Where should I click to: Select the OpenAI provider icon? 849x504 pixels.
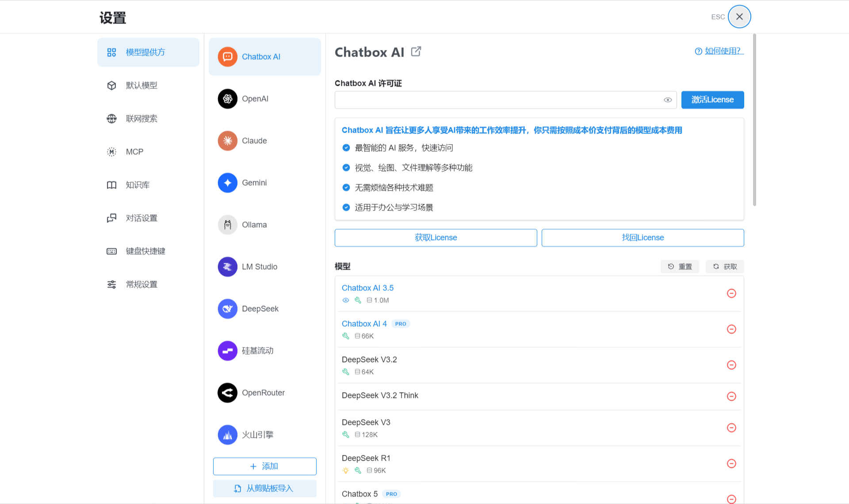(x=227, y=99)
